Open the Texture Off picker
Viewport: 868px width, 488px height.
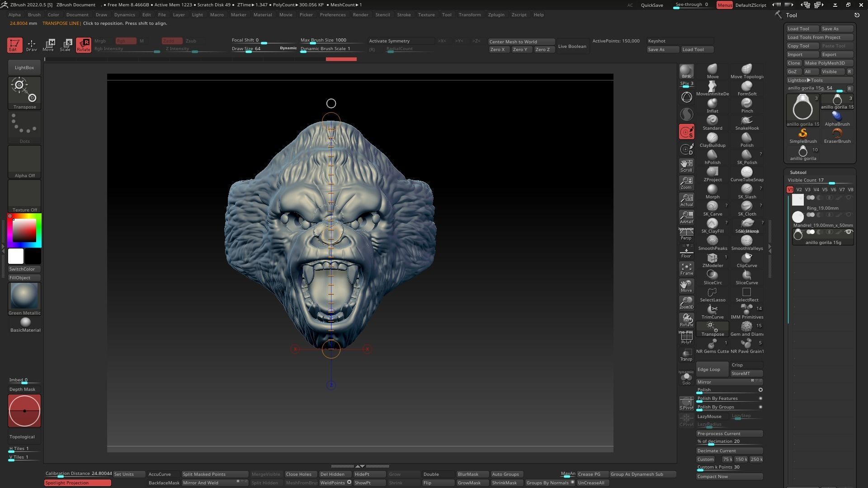24,196
